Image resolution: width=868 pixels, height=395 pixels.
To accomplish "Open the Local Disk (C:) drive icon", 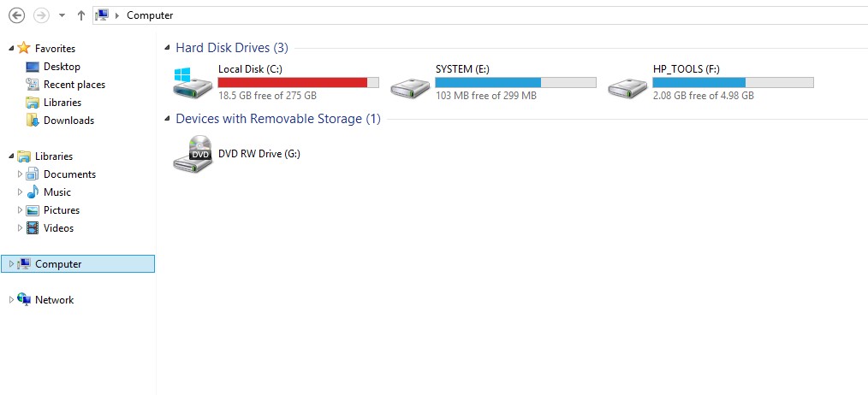I will (x=193, y=84).
